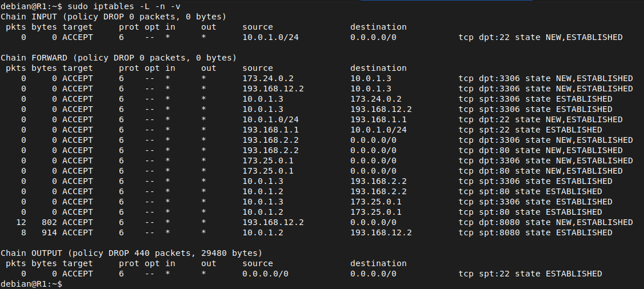The image size is (644, 289).
Task: Click the 'Chain INPUT' policy header line
Action: (113, 17)
